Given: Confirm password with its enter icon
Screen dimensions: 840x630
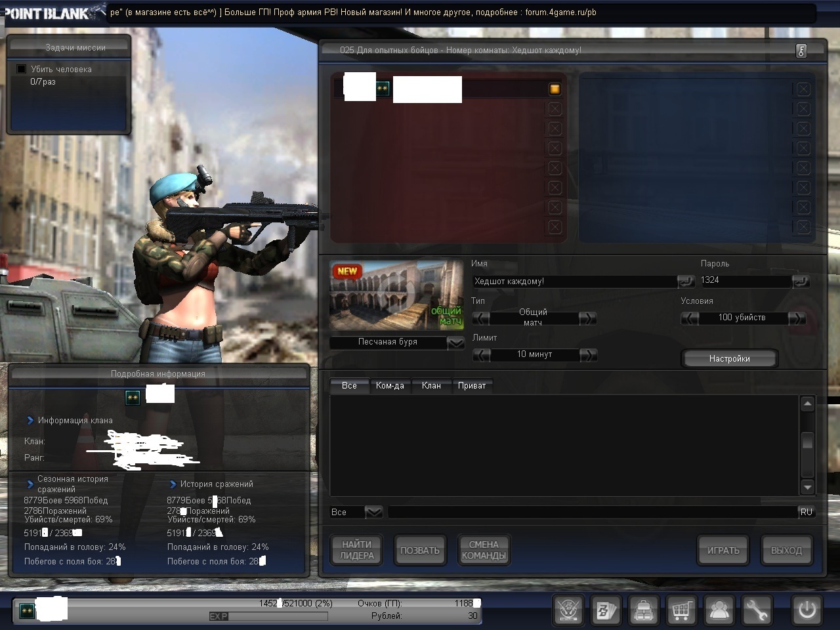Looking at the screenshot, I should 801,282.
